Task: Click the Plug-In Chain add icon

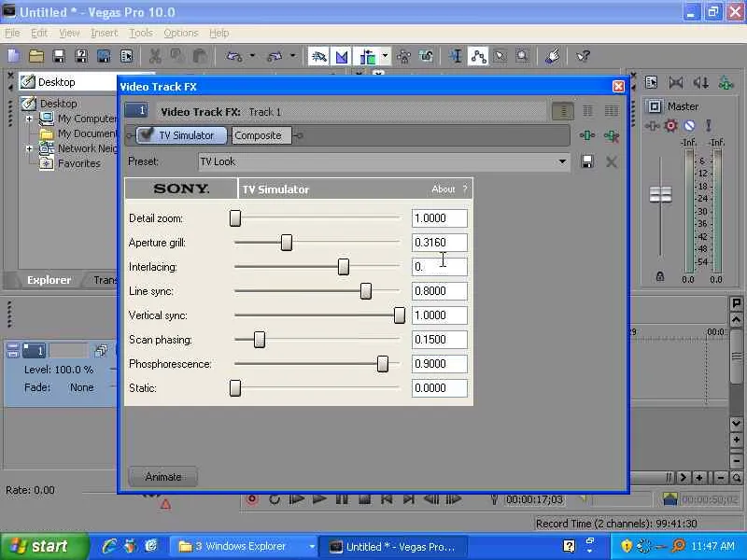Action: 588,135
